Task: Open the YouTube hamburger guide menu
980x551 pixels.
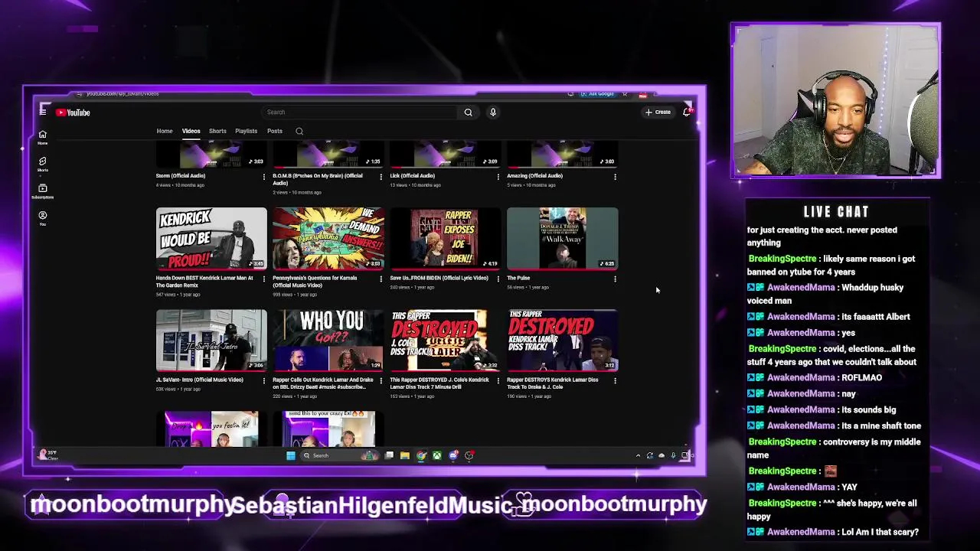Action: point(43,112)
